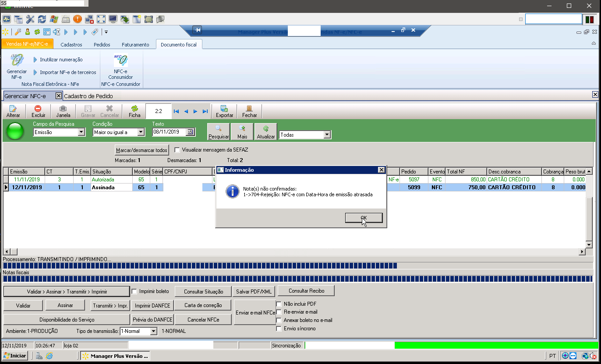Image resolution: width=601 pixels, height=364 pixels.
Task: Expand the Campo da Pesquisa dropdown
Action: click(81, 132)
